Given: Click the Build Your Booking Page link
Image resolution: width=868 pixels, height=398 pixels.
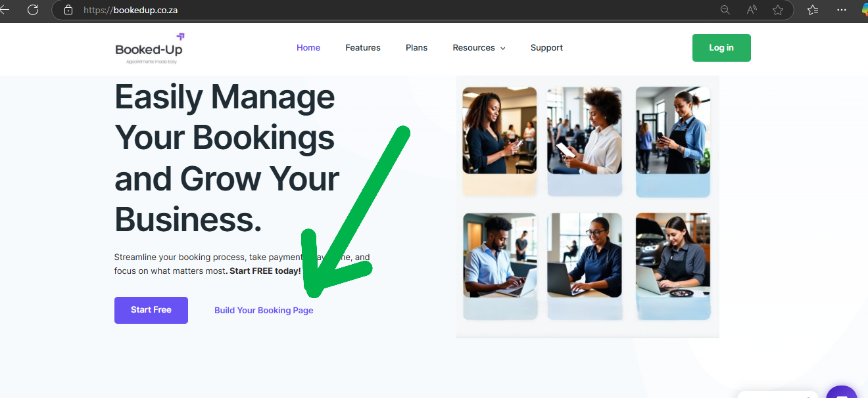Looking at the screenshot, I should pyautogui.click(x=264, y=311).
